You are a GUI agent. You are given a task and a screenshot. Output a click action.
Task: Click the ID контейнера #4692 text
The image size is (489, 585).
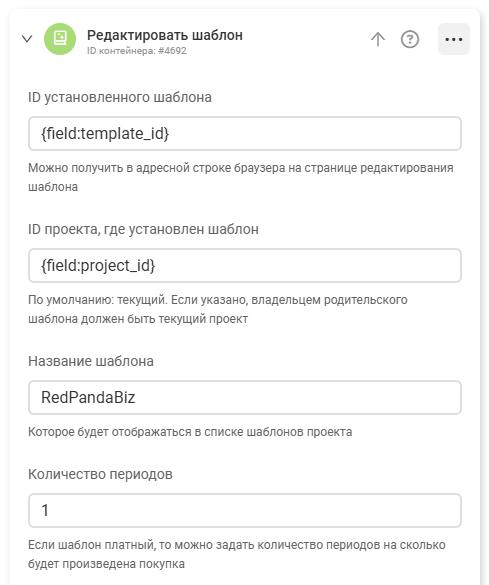click(x=137, y=51)
